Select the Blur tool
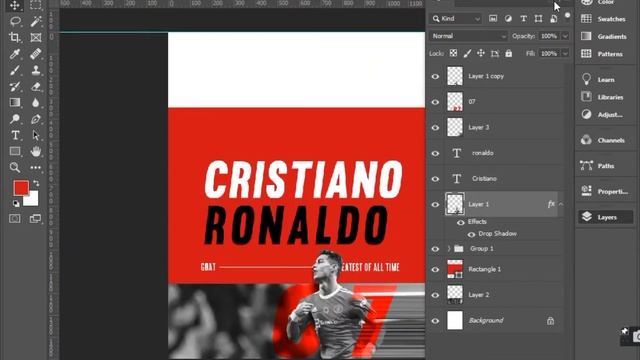Screen dimensions: 640x360 [36, 102]
